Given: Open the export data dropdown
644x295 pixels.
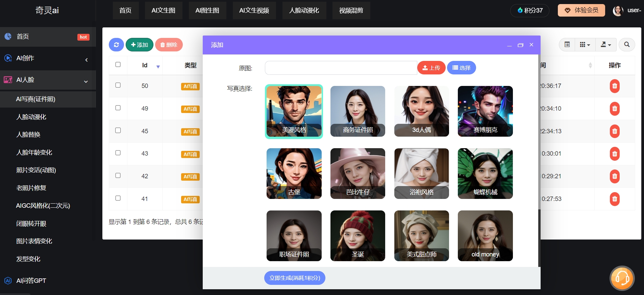Looking at the screenshot, I should click(605, 45).
